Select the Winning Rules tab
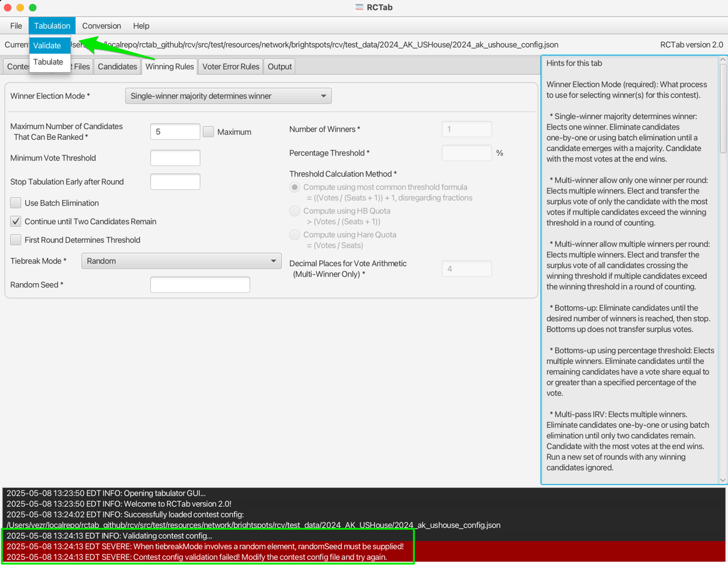This screenshot has width=728, height=565. click(170, 66)
